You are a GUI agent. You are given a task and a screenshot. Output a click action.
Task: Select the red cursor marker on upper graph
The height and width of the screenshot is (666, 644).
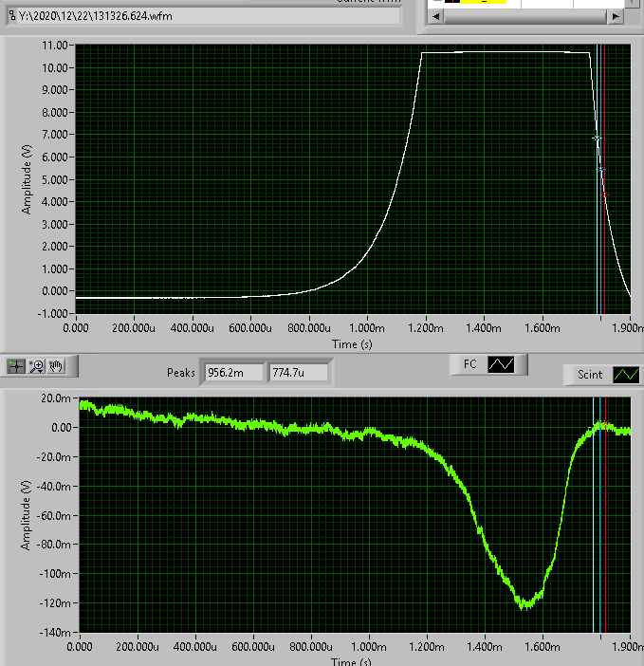coord(604,194)
